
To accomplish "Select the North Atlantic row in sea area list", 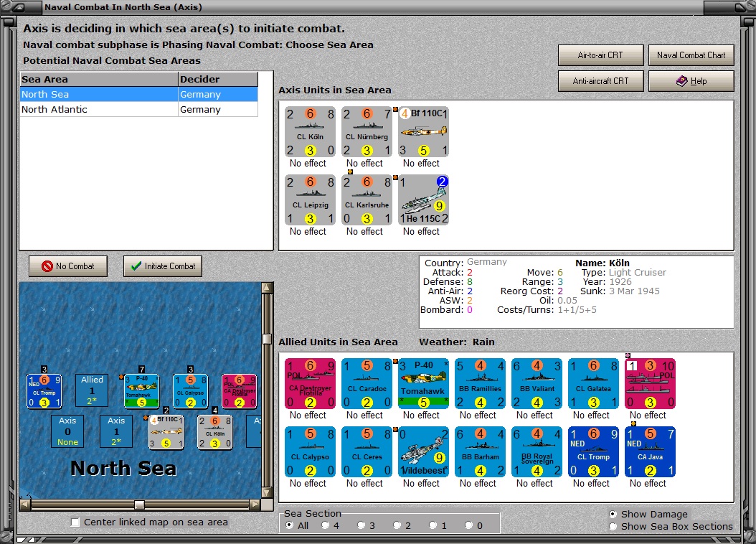I will (139, 110).
